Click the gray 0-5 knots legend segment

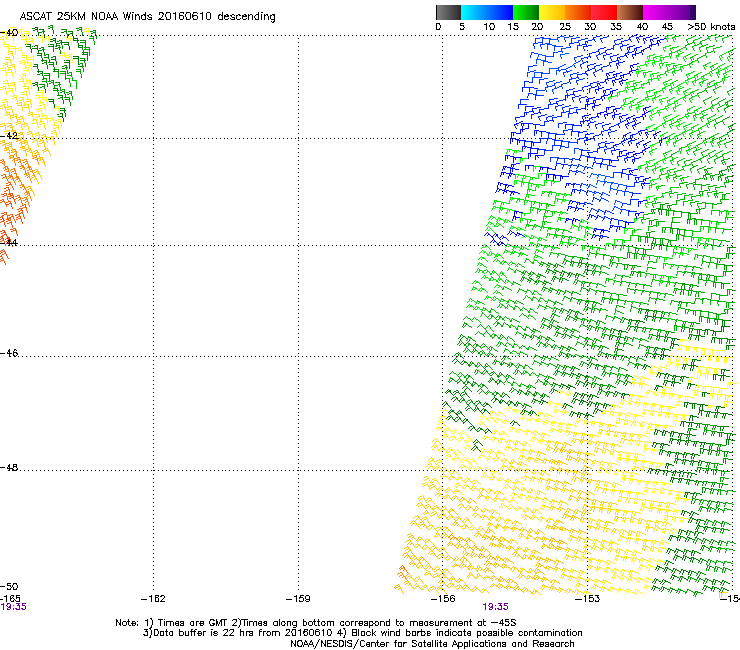point(448,12)
